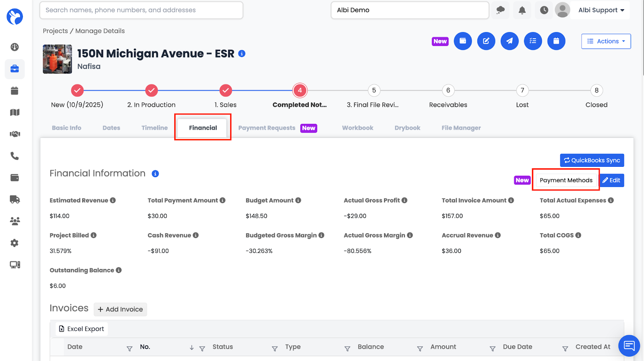Click the search names input field
The width and height of the screenshot is (644, 361).
(141, 10)
